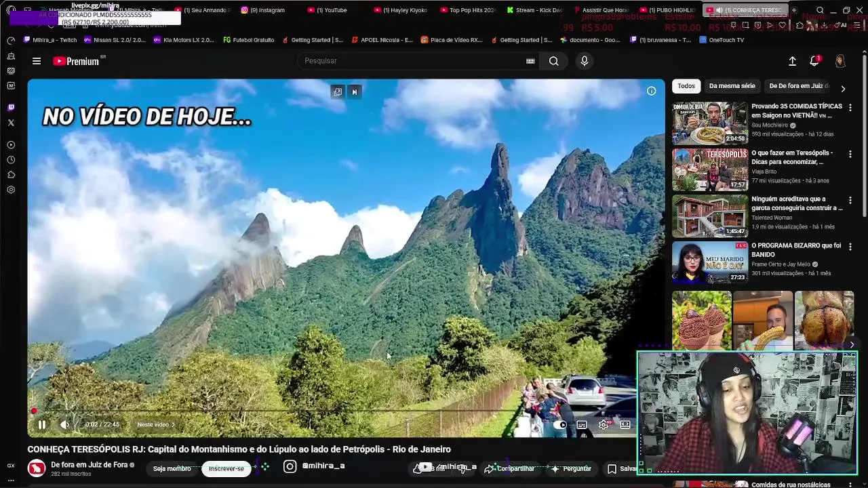868x488 pixels.
Task: Switch to the PUBG HIGHLIGHTS tab
Action: [666, 10]
